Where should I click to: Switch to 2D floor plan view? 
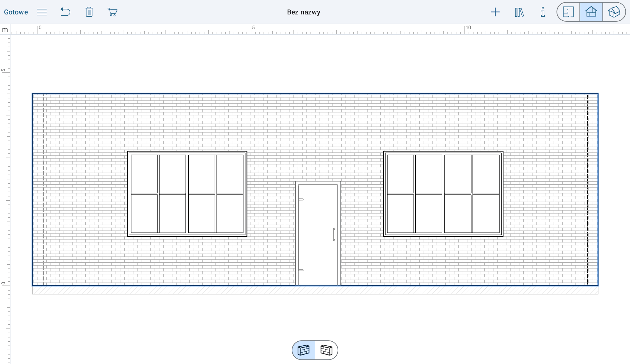568,12
